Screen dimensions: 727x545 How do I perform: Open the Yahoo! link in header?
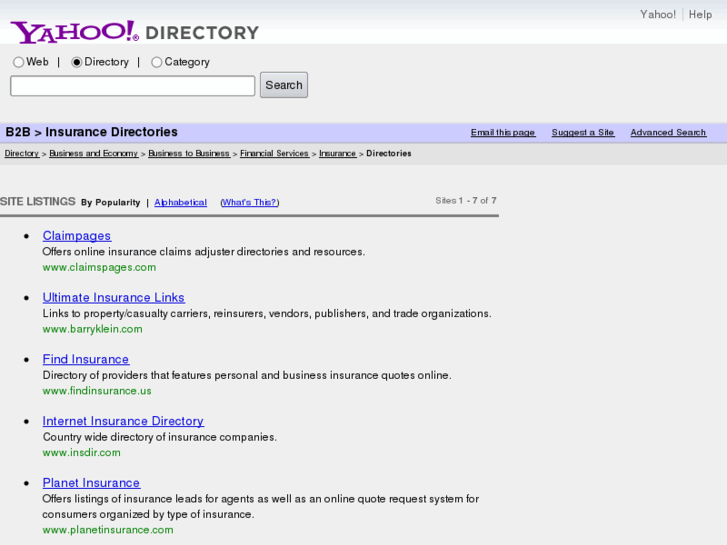658,14
